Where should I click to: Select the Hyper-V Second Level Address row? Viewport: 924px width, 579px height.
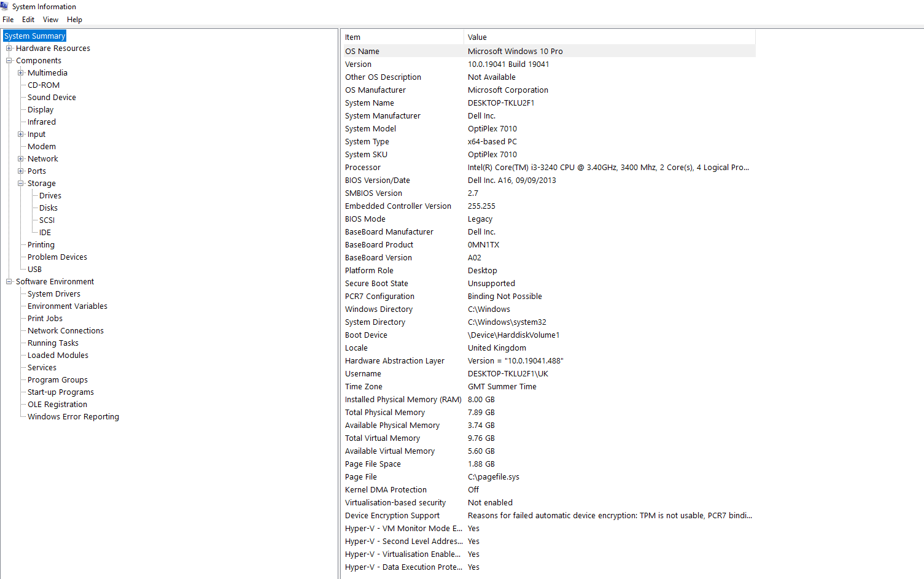548,542
